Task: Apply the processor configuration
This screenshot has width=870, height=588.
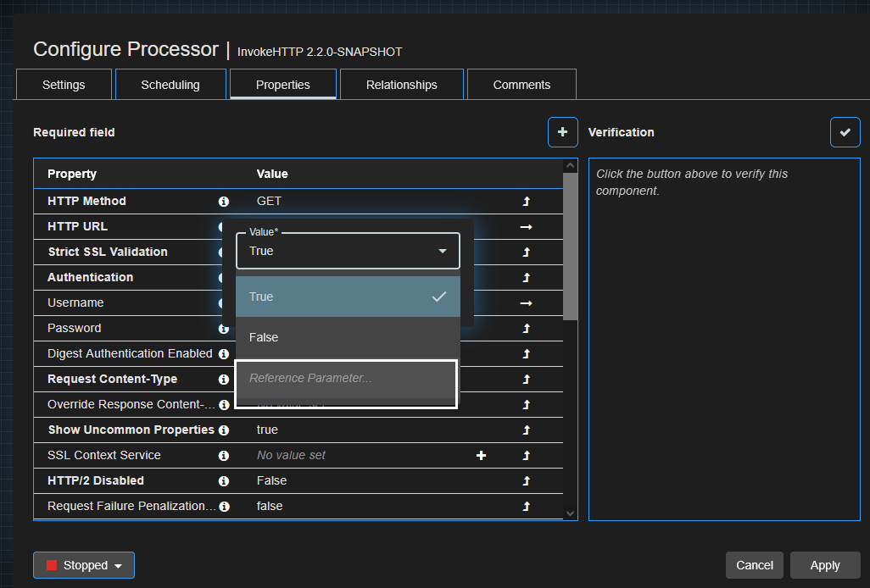Action: point(824,565)
